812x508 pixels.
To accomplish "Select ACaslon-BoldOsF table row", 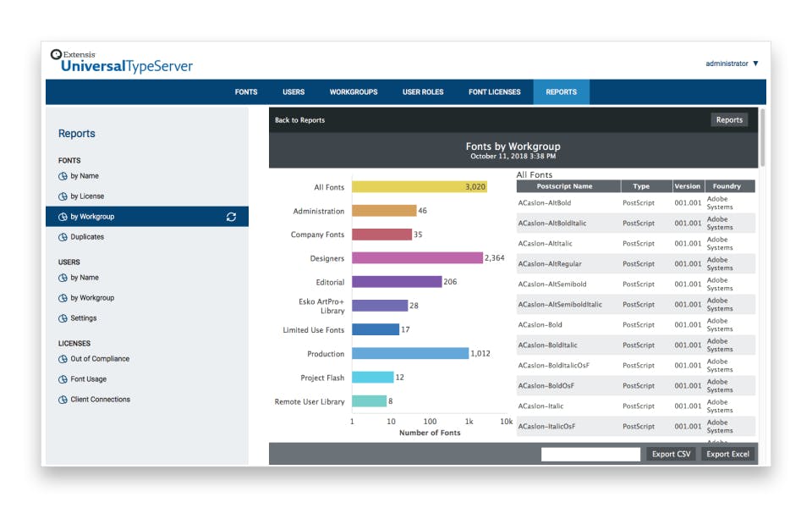I will point(636,386).
